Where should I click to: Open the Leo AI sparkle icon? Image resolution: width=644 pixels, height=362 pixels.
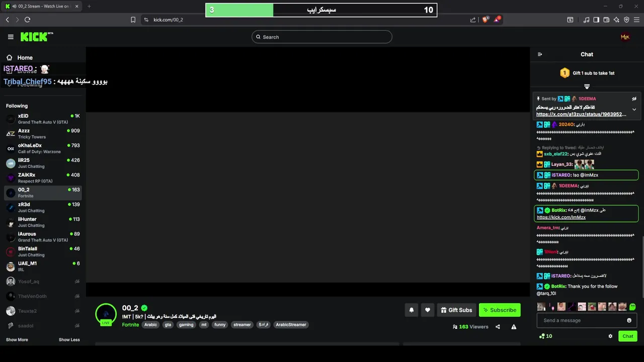616,20
